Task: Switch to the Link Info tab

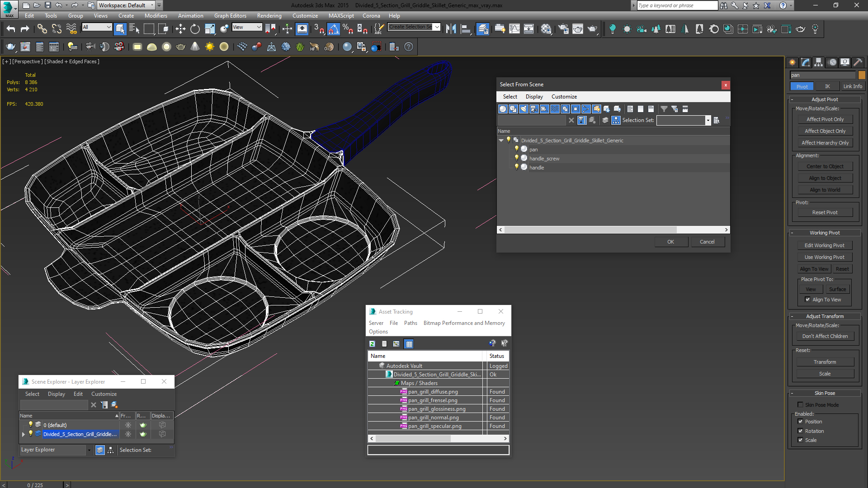Action: click(853, 86)
